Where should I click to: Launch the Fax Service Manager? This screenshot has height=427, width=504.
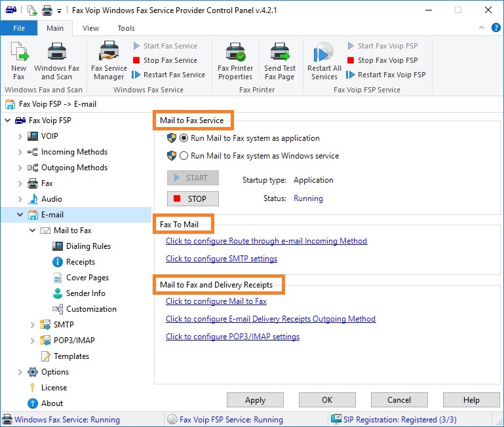109,60
